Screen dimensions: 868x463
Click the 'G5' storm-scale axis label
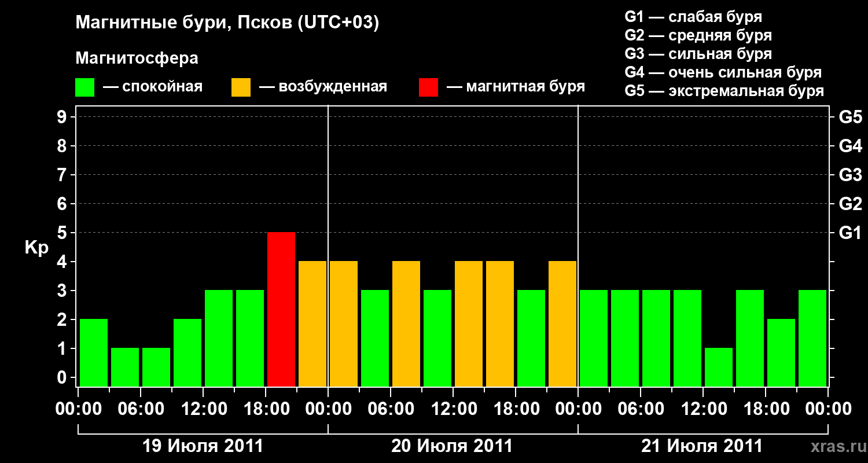850,117
